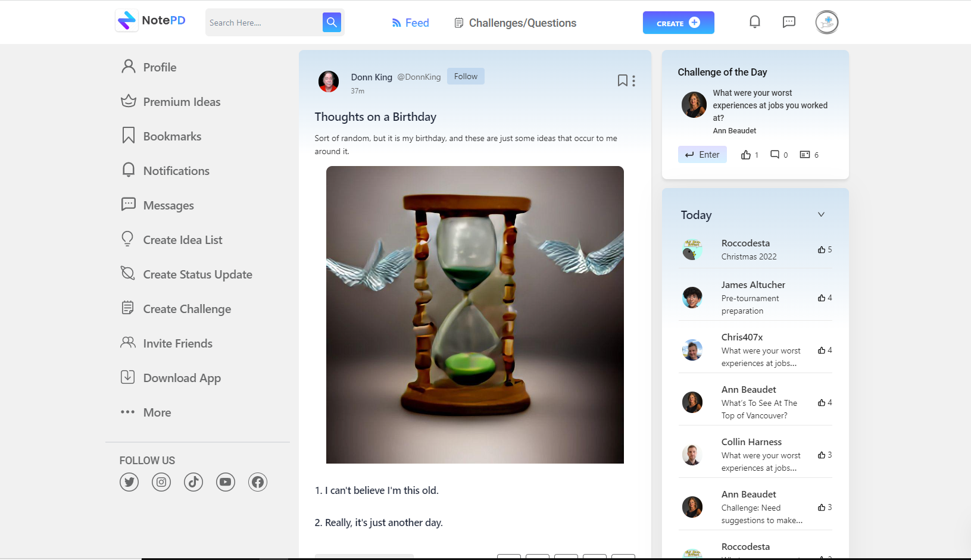Open the "Thoughts on a Birthday" post title

point(376,117)
